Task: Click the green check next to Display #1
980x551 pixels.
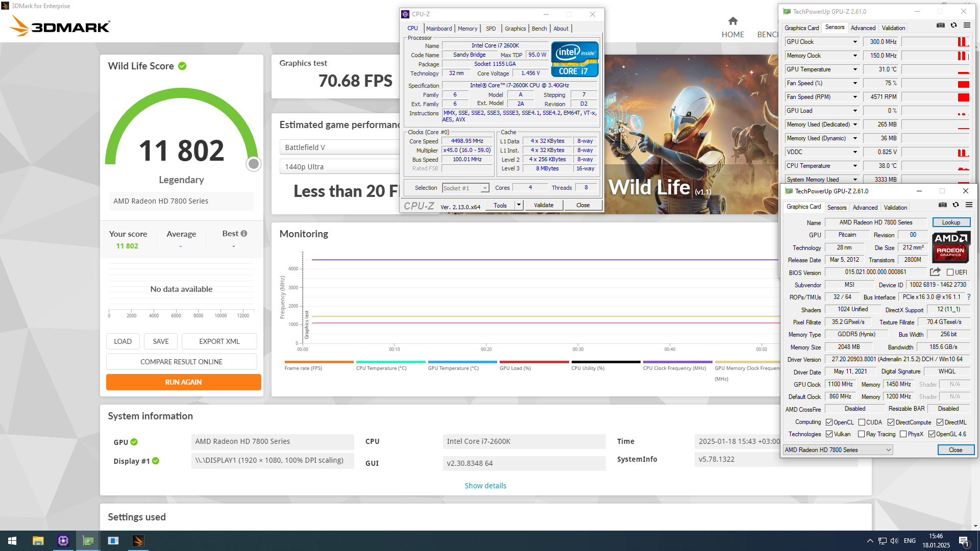Action: pyautogui.click(x=156, y=461)
